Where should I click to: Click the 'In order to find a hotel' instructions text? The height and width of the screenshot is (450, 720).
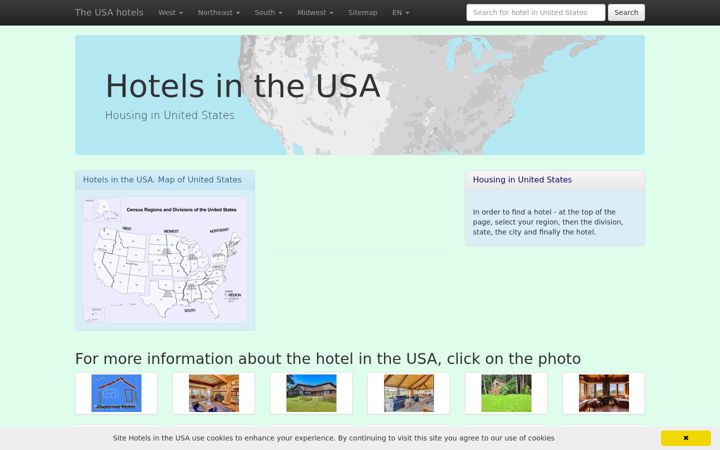[548, 222]
